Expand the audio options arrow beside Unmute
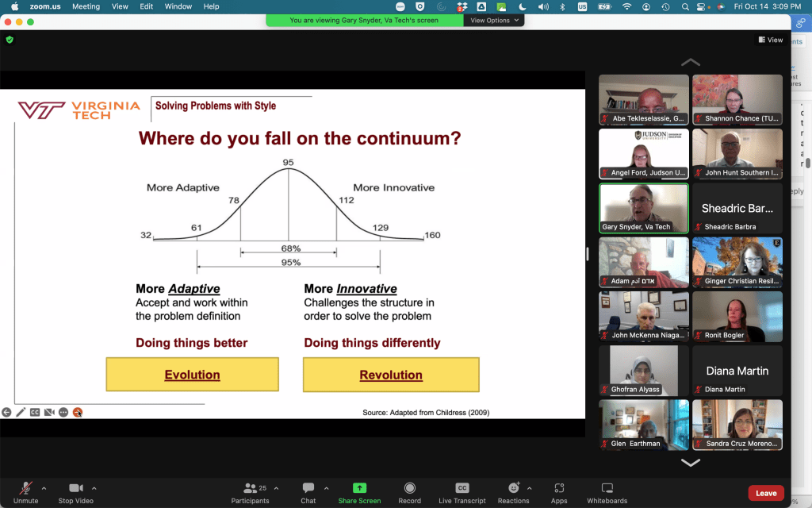This screenshot has height=508, width=812. 44,488
